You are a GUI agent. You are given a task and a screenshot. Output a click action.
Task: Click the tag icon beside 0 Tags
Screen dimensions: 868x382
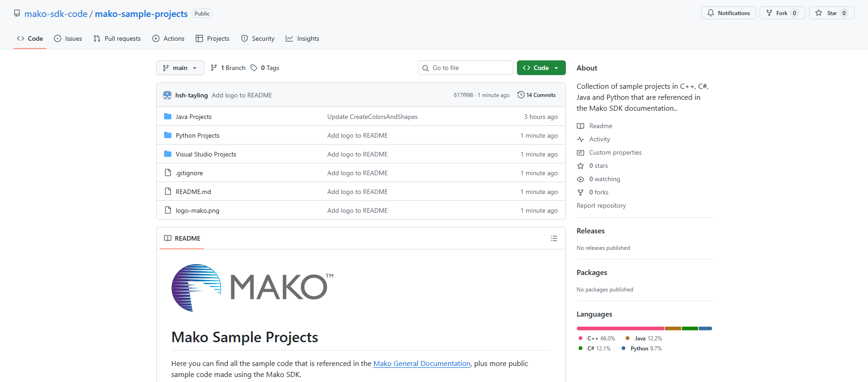point(254,68)
